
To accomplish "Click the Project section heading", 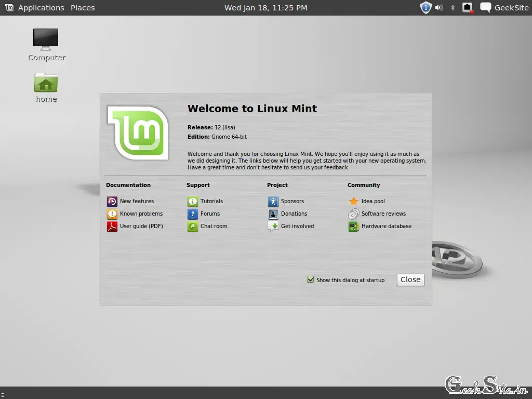I will (277, 185).
